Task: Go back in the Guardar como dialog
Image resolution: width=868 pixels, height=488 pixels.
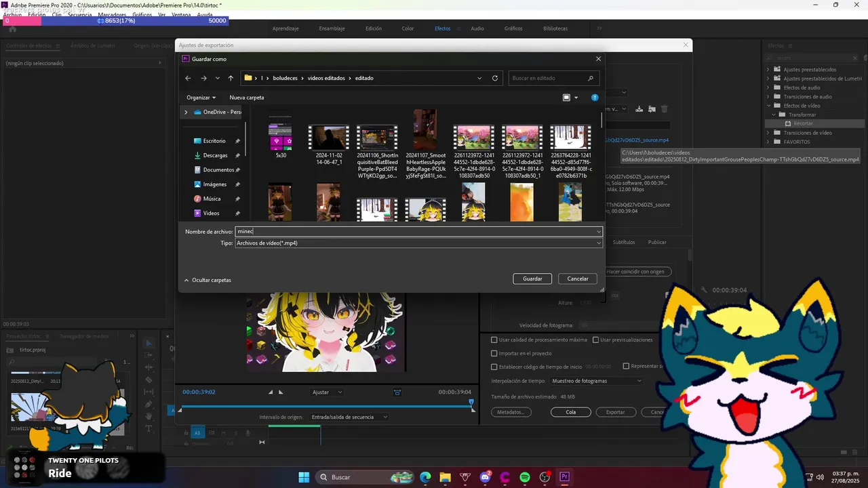Action: click(x=188, y=78)
